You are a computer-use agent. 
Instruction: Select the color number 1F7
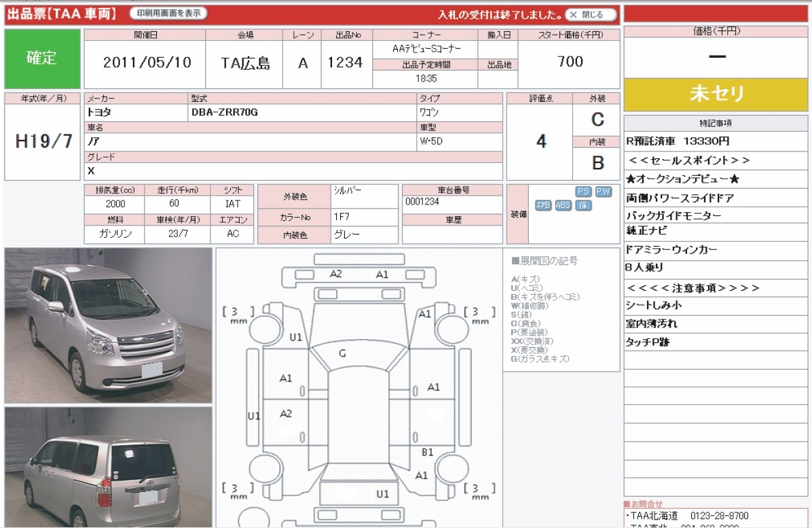pos(342,217)
